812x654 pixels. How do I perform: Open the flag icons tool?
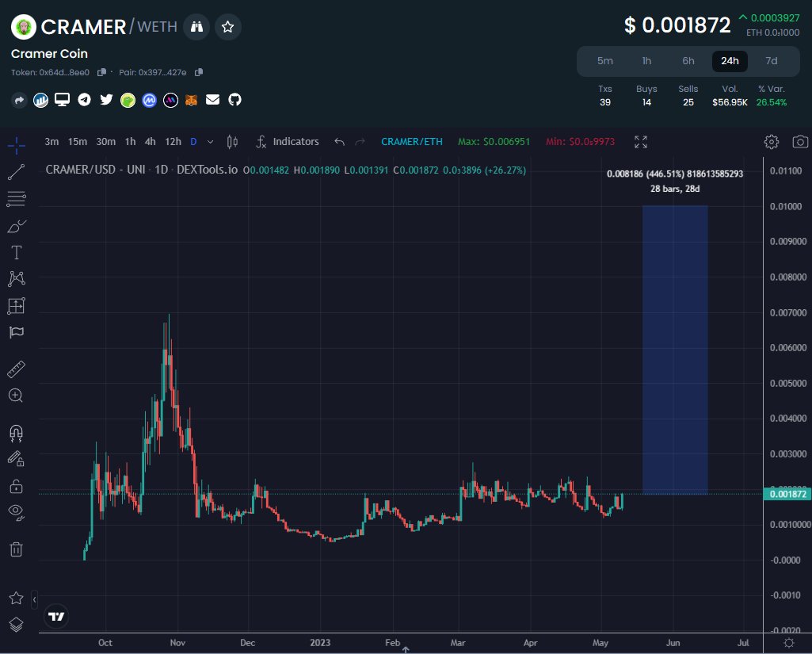(x=16, y=332)
